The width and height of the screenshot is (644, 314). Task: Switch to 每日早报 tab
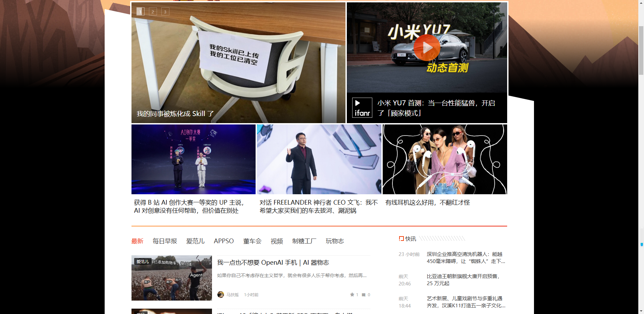coord(165,241)
